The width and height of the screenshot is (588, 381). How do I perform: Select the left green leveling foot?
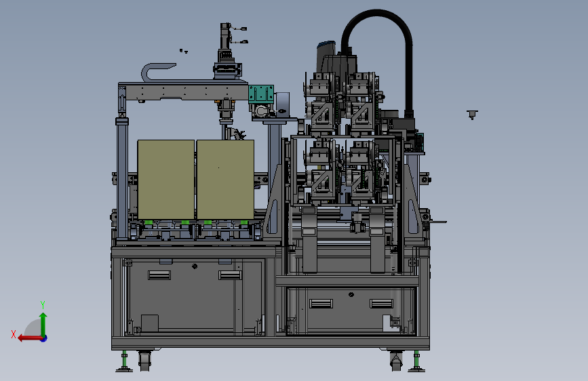(124, 361)
